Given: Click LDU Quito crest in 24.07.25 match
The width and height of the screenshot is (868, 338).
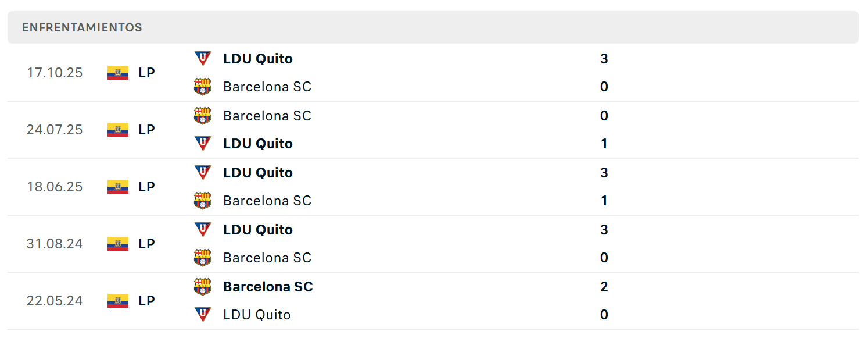Looking at the screenshot, I should 203,143.
